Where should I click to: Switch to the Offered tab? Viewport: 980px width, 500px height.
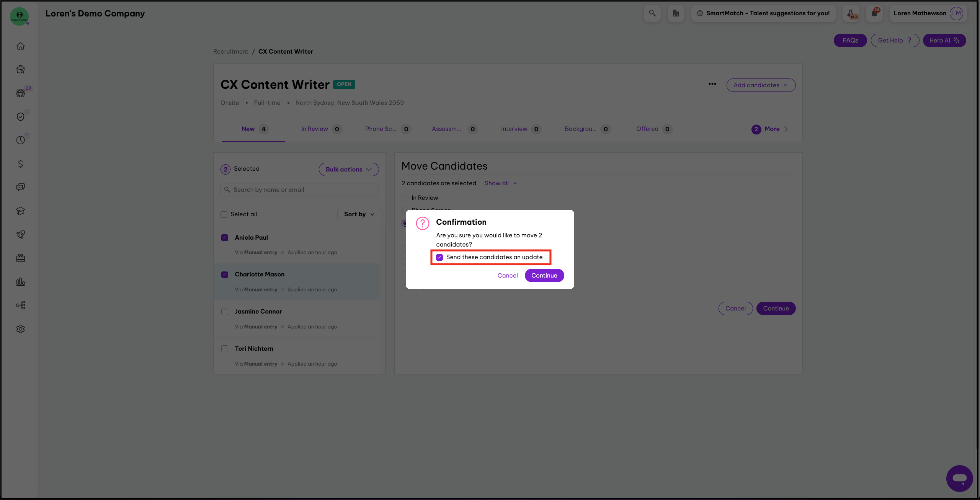[647, 129]
